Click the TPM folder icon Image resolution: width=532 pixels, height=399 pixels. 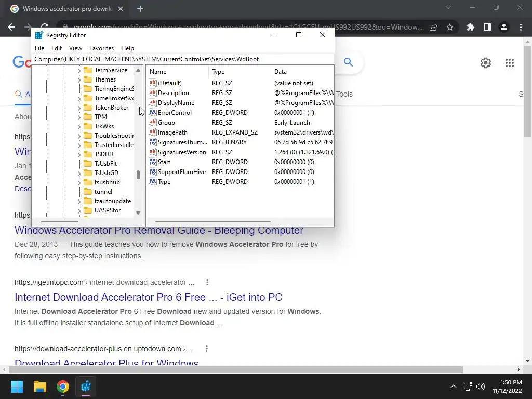click(88, 117)
